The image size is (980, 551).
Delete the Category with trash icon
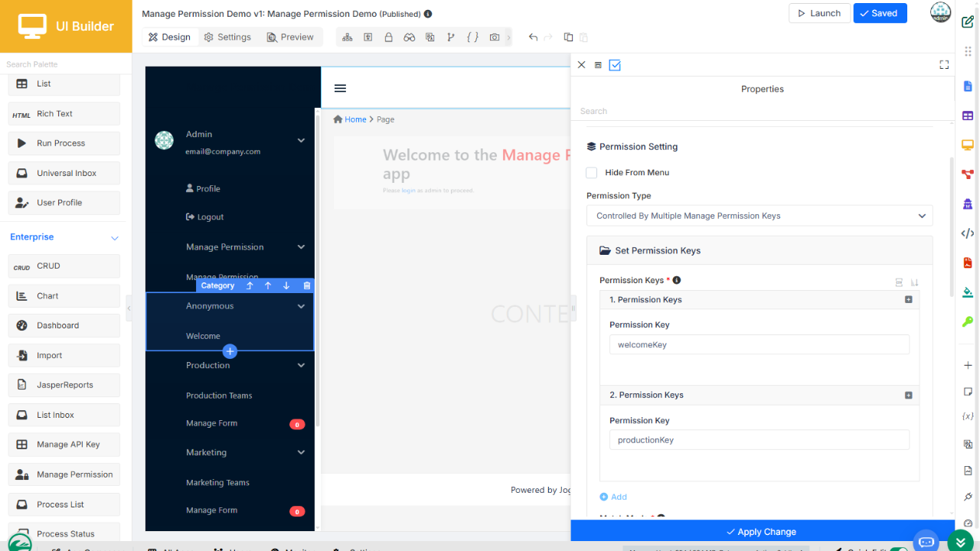[307, 285]
